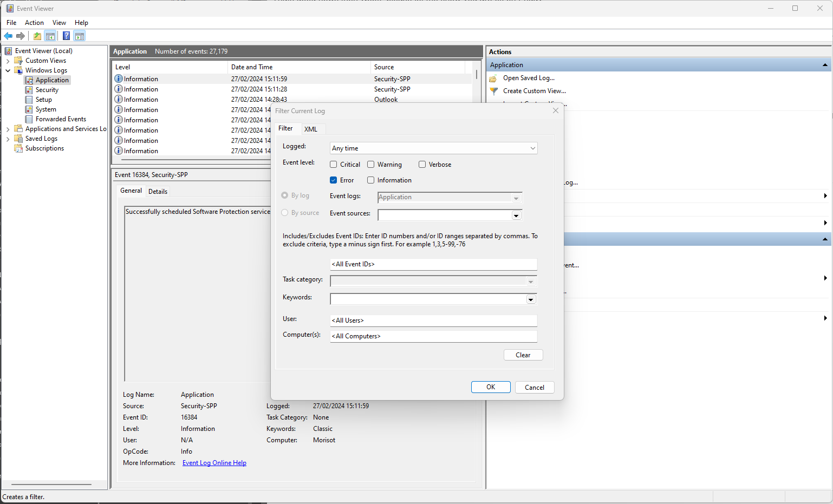Click the Back arrow toolbar icon
Screen dimensions: 833x504
pos(8,36)
